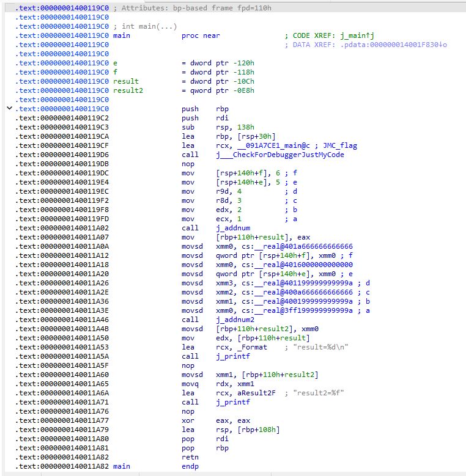Click the "result=%d\n" string comment
Screen dimensions: 466x476
[320, 347]
